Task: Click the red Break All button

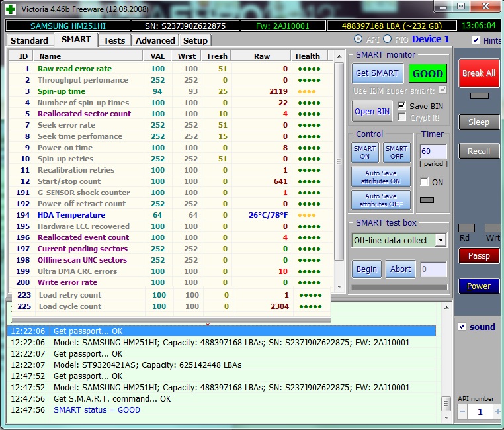Action: tap(479, 73)
